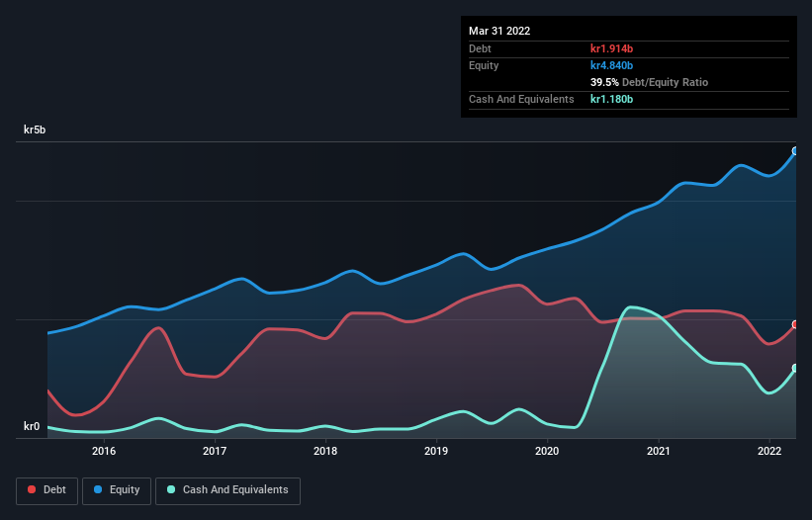Toggle the Cash And Equivalents legend button
The image size is (812, 520).
[x=227, y=490]
